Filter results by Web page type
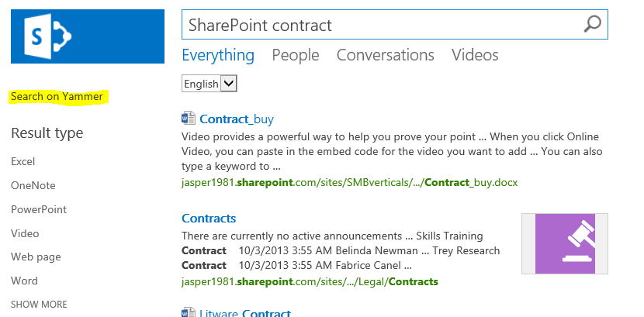The height and width of the screenshot is (317, 644). click(x=34, y=257)
